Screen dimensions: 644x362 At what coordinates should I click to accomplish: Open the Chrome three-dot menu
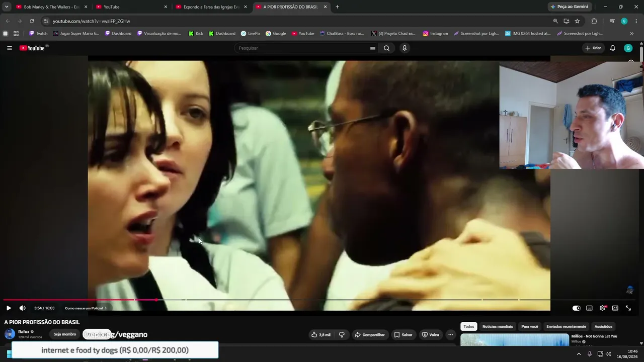click(x=636, y=21)
